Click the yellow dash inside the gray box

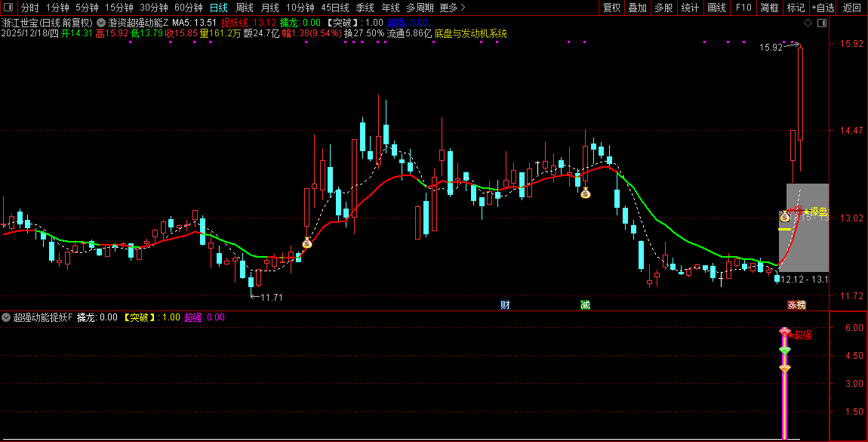(x=784, y=229)
